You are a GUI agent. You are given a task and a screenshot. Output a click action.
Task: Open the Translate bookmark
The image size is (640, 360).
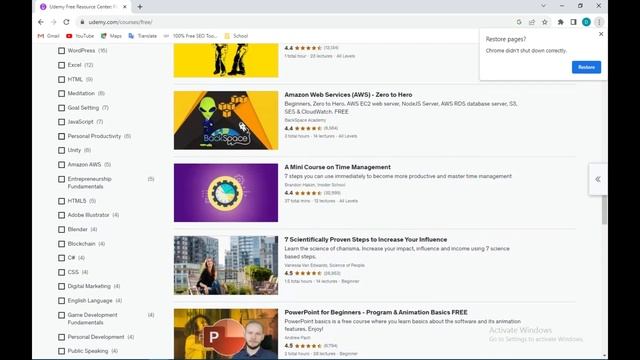point(142,36)
